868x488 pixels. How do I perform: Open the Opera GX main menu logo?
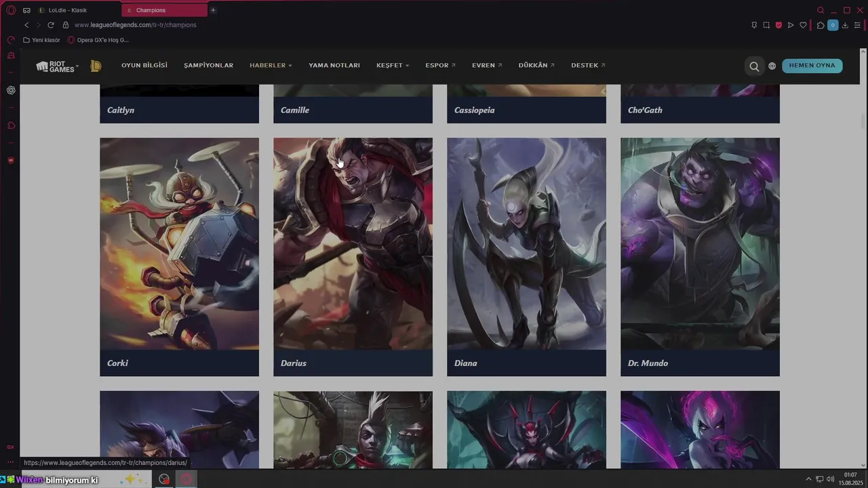point(11,10)
